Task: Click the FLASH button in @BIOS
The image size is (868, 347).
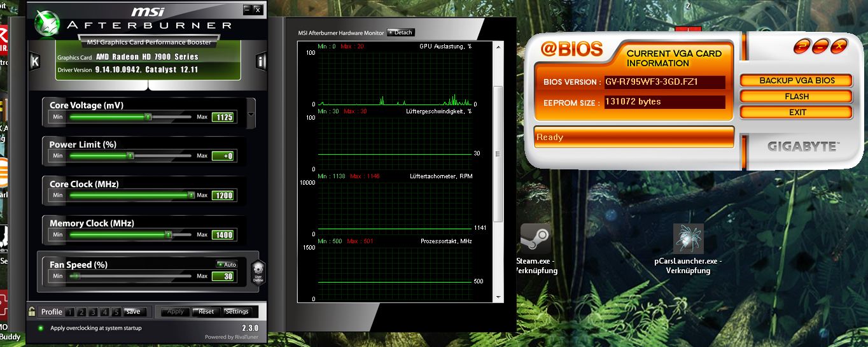Action: [x=796, y=97]
